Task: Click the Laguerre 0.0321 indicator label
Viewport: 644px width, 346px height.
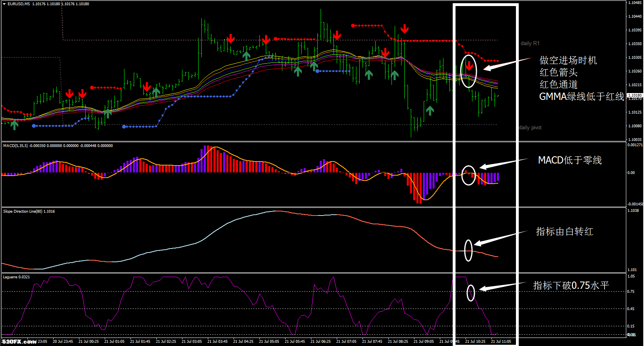Action: point(17,277)
